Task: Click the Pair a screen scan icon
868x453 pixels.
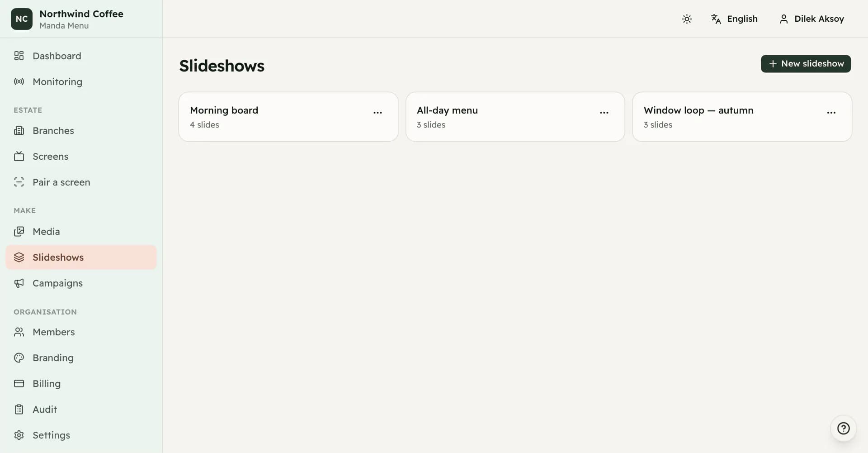Action: [19, 182]
